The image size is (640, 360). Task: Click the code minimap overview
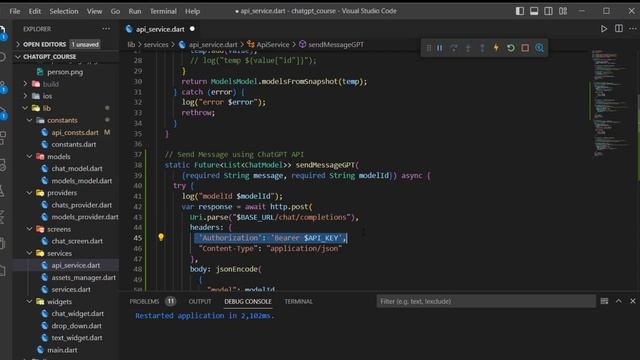(610, 102)
